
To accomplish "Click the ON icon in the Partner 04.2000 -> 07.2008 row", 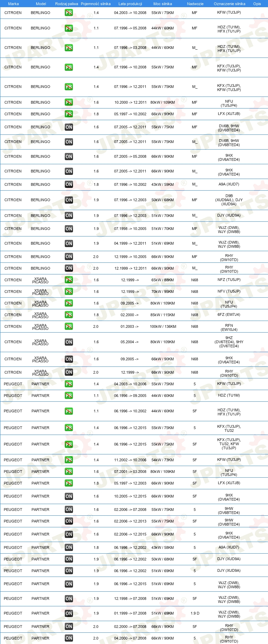I will 69,638.
